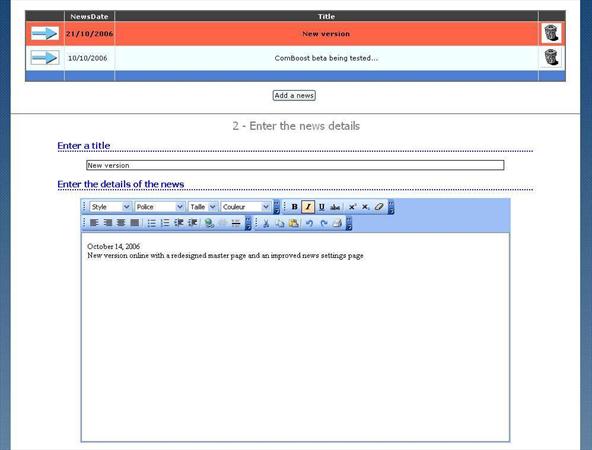Print the editor content
The width and height of the screenshot is (592, 450).
click(x=337, y=223)
